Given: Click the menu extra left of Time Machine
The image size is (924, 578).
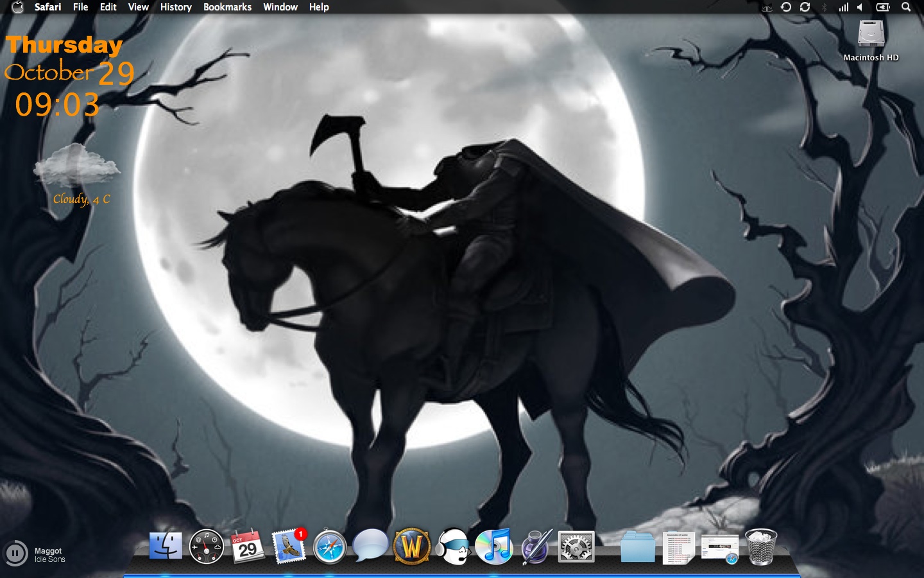Looking at the screenshot, I should [x=767, y=8].
